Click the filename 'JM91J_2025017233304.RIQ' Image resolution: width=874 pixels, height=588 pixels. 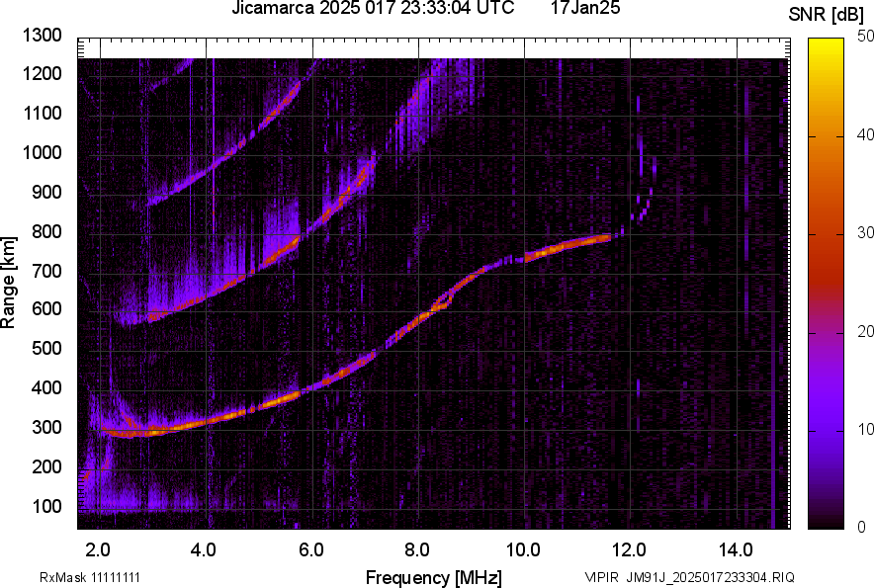click(x=710, y=577)
